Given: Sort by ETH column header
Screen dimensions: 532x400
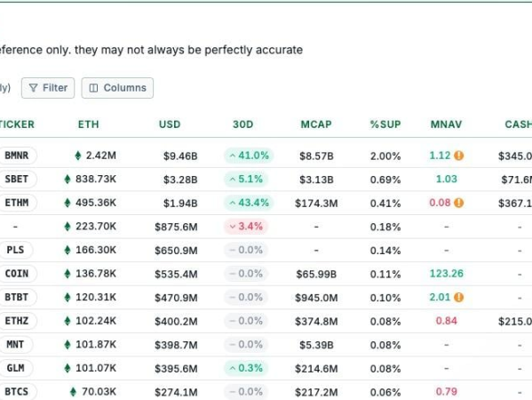Looking at the screenshot, I should [89, 124].
